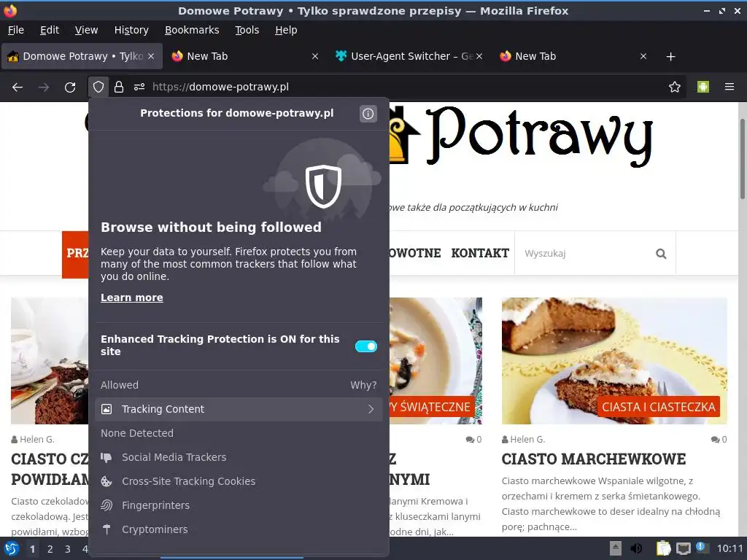The width and height of the screenshot is (747, 560).
Task: Reload the current page
Action: click(x=70, y=87)
